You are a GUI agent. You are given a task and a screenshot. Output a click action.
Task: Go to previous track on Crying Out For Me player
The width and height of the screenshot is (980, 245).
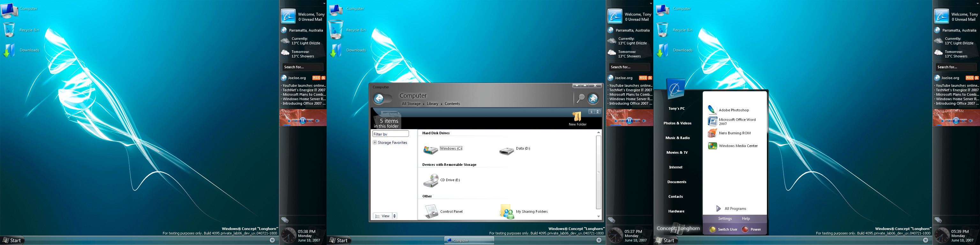[x=949, y=121]
